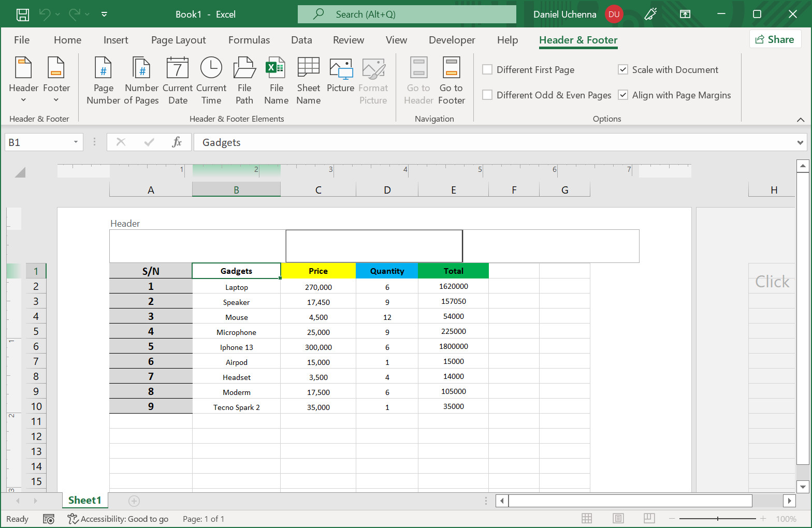Expand the formula bar
Screen dimensions: 812x528
pos(800,142)
